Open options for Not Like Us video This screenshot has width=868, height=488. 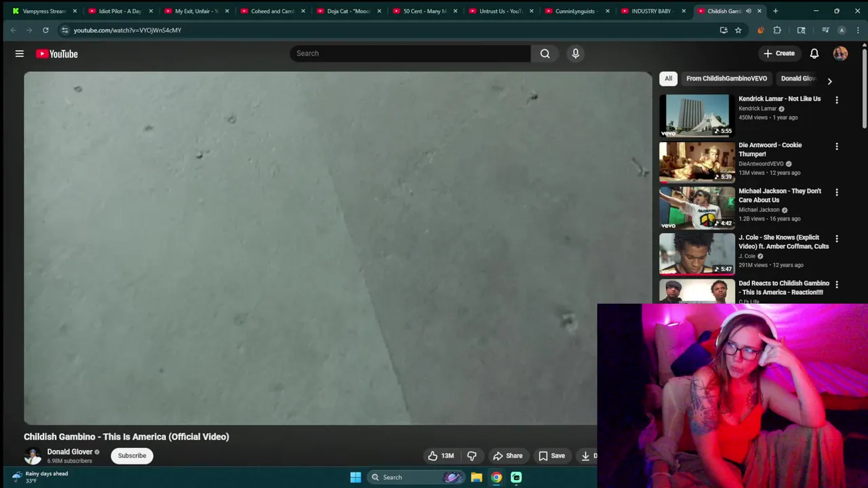click(837, 100)
